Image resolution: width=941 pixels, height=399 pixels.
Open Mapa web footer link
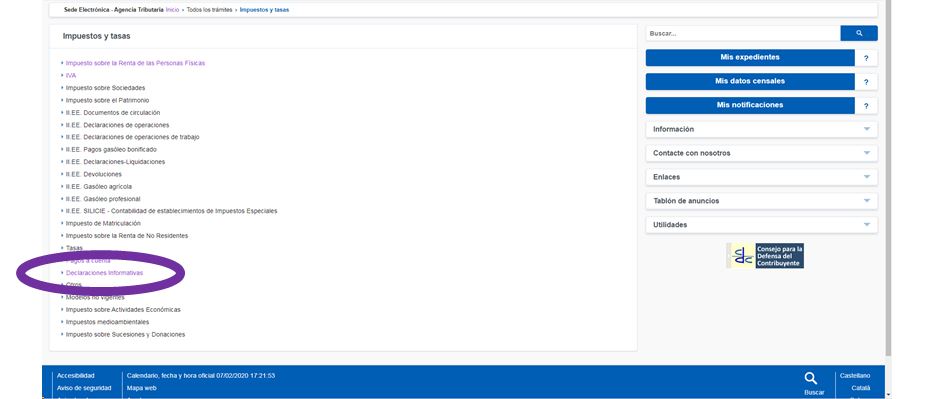coord(142,388)
